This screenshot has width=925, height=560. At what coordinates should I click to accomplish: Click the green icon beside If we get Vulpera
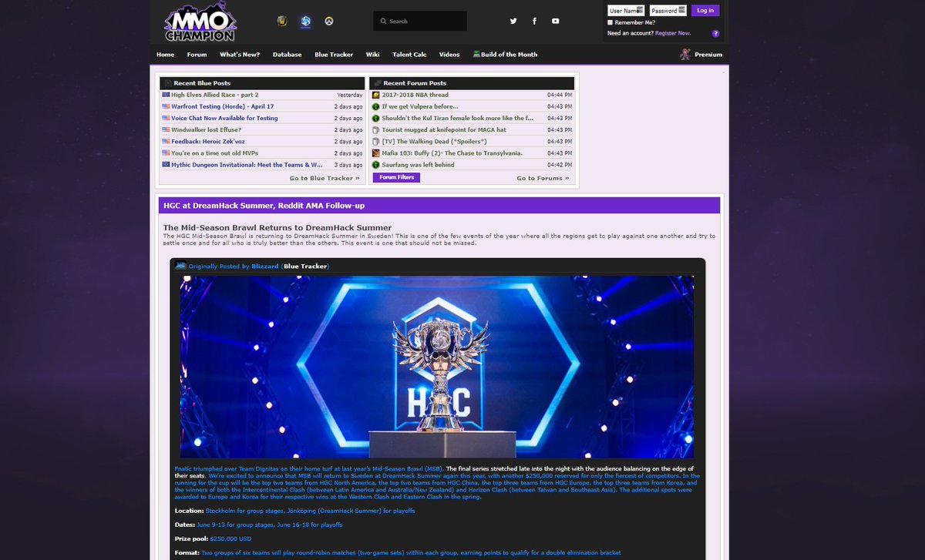tap(375, 106)
